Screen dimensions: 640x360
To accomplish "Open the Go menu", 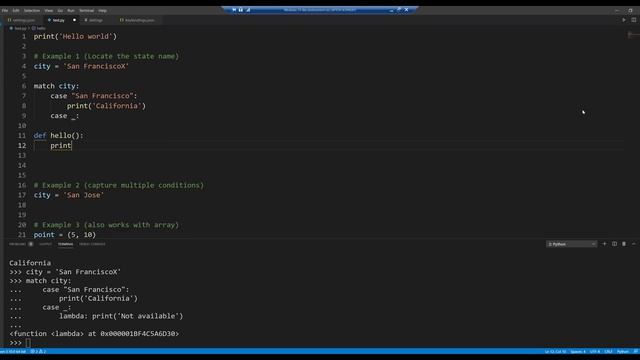I will click(x=60, y=11).
